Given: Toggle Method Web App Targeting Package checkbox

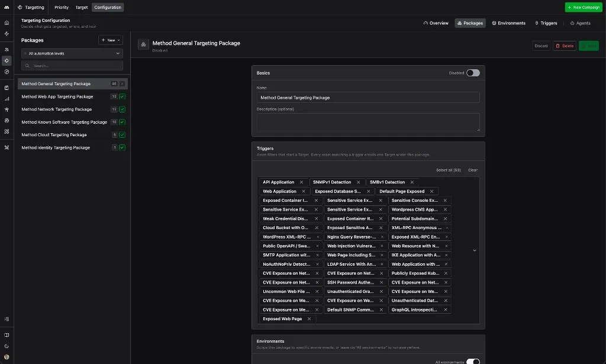Looking at the screenshot, I should (x=122, y=96).
